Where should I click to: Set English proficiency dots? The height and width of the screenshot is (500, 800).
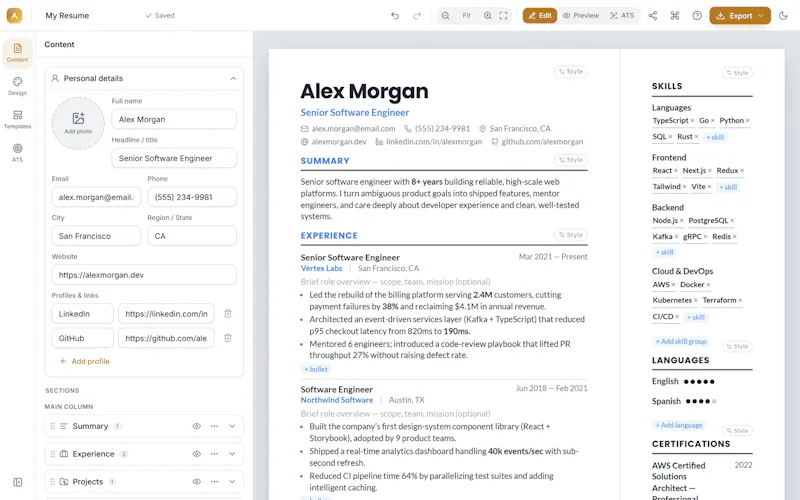pyautogui.click(x=699, y=382)
